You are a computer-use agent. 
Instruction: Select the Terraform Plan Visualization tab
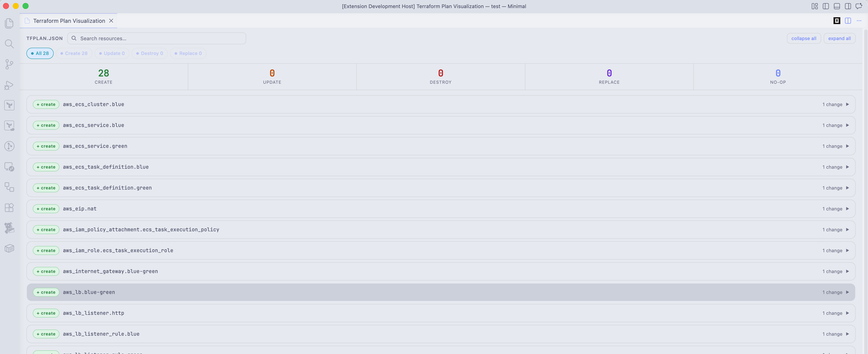[69, 21]
